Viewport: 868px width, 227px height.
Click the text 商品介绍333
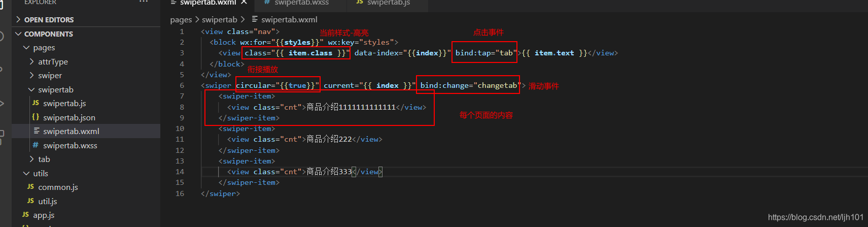pos(329,172)
